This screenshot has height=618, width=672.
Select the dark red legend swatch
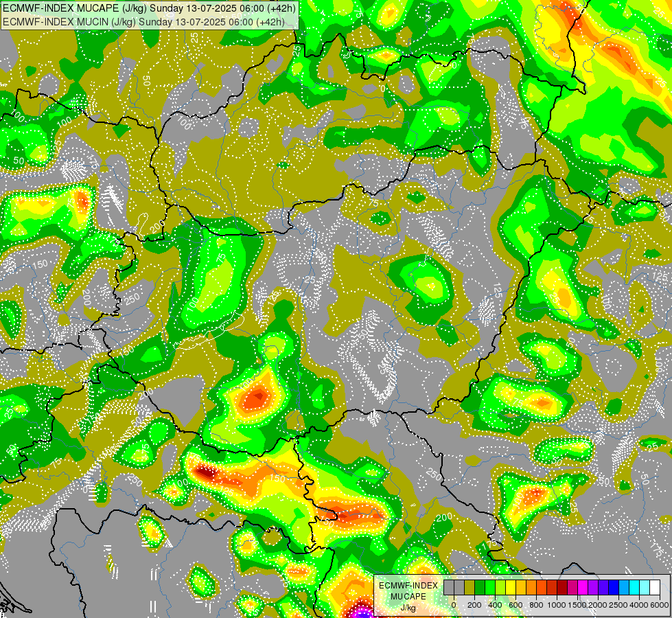pos(562,587)
